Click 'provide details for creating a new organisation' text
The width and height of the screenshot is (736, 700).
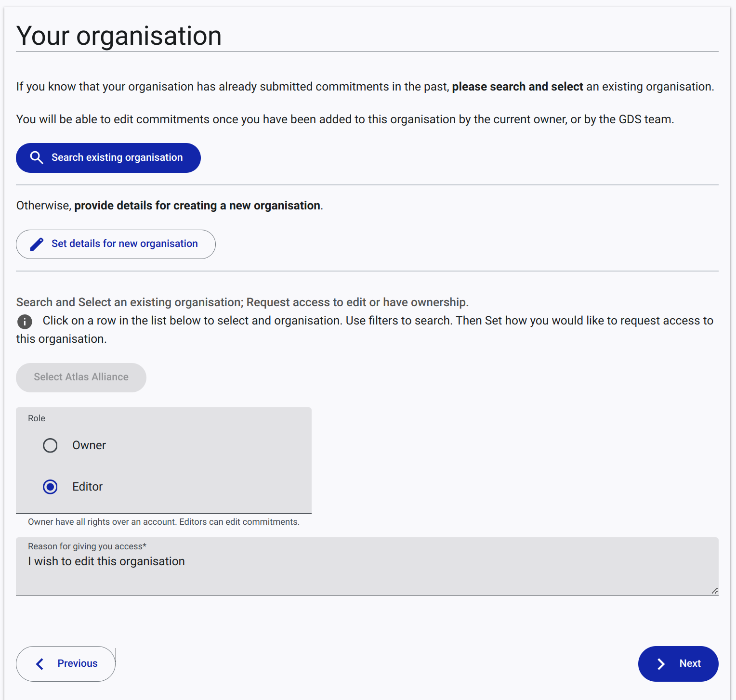pos(197,206)
